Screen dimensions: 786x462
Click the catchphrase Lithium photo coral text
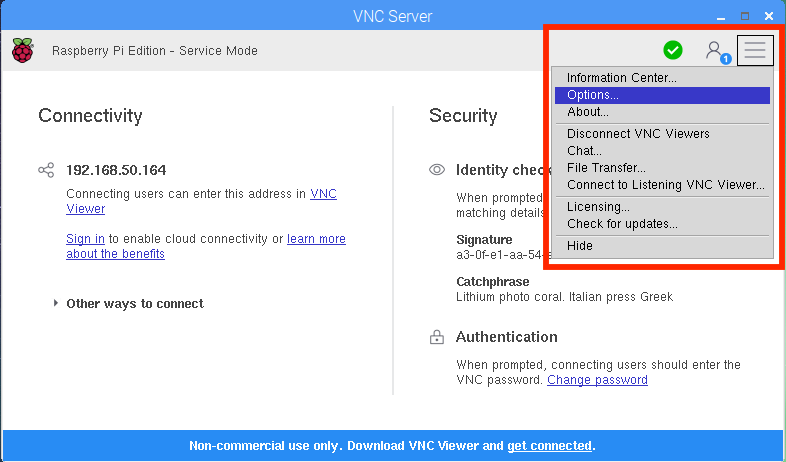pos(564,297)
